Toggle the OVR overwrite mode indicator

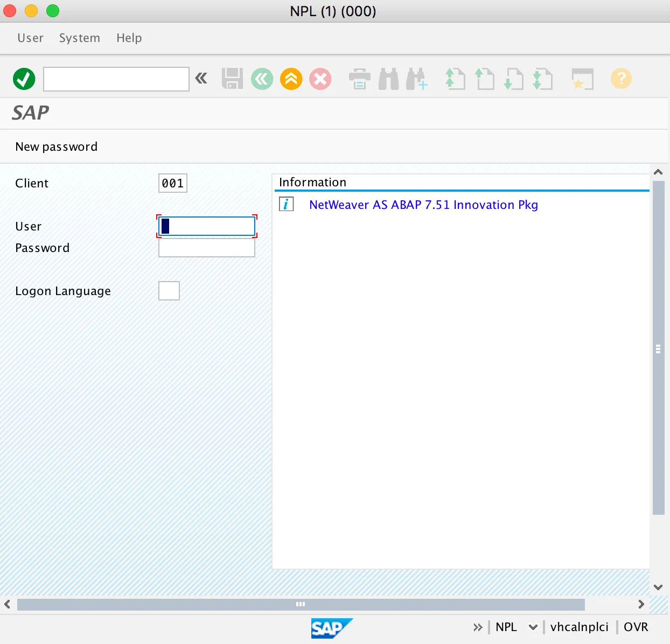[636, 627]
